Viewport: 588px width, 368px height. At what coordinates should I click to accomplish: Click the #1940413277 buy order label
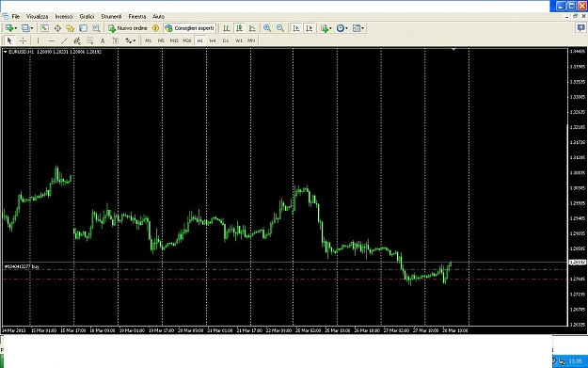coord(22,266)
